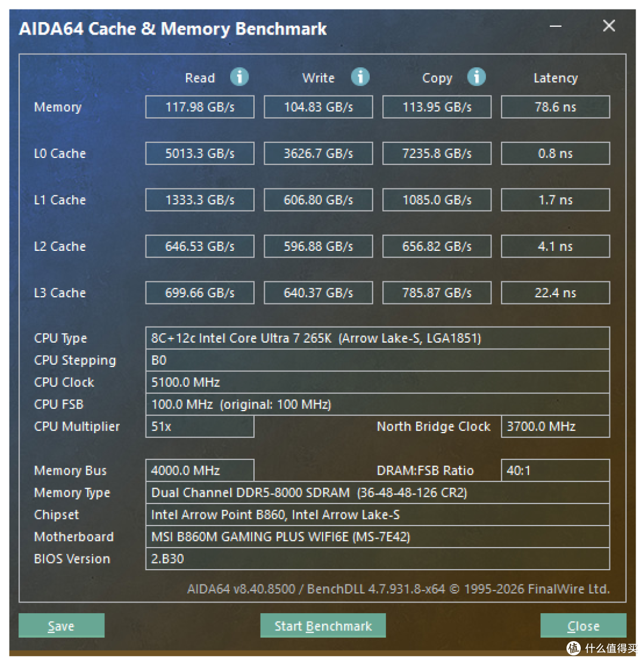Click the CPU Clock field 5100.0 MHz

click(x=377, y=382)
